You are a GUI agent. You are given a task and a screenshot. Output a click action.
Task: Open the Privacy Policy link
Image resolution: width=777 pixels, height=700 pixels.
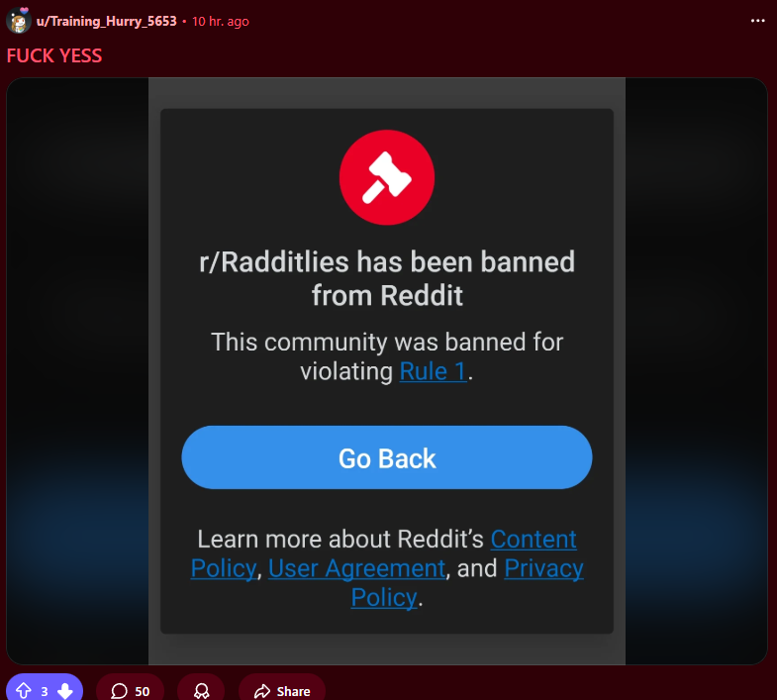(x=468, y=582)
